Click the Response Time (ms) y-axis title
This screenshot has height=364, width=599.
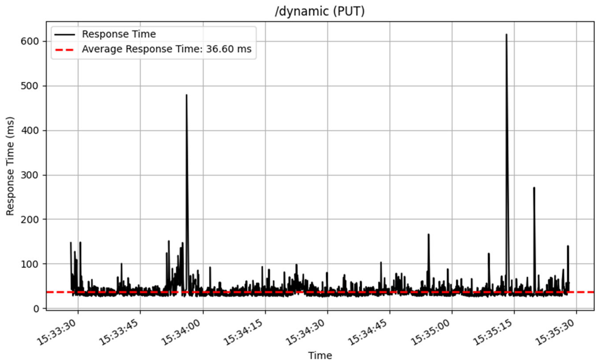pyautogui.click(x=10, y=166)
